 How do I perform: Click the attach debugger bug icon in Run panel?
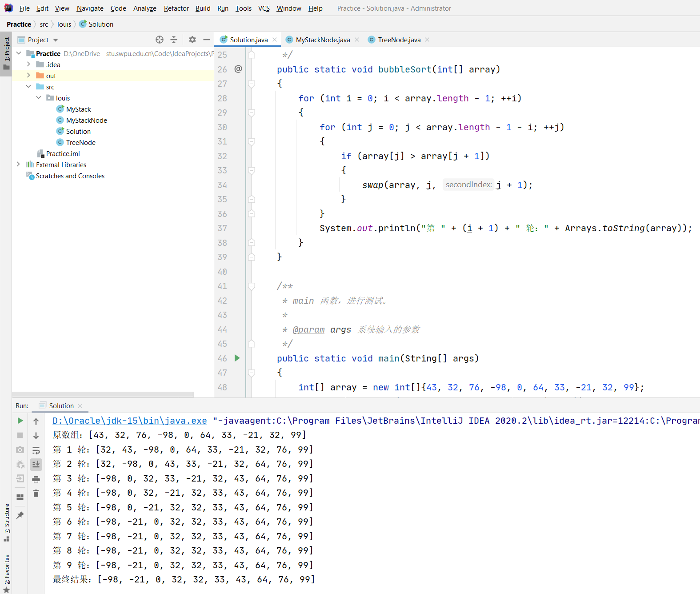[x=20, y=465]
